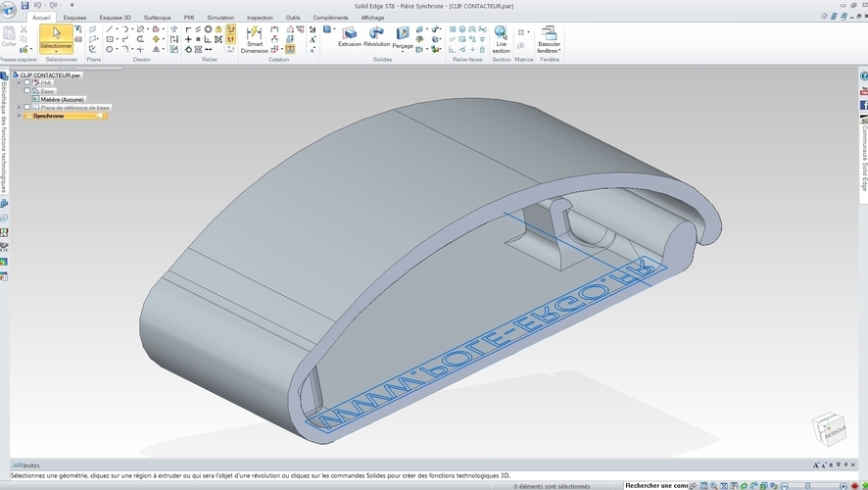868x490 pixels.
Task: Open Basculer fenêtres dropdown arrow
Action: 559,51
